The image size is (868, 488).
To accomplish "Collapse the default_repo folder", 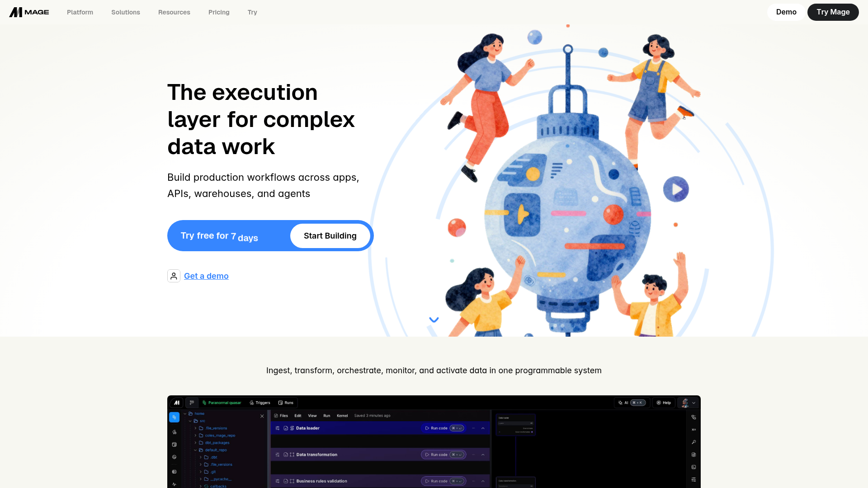I will tap(195, 450).
